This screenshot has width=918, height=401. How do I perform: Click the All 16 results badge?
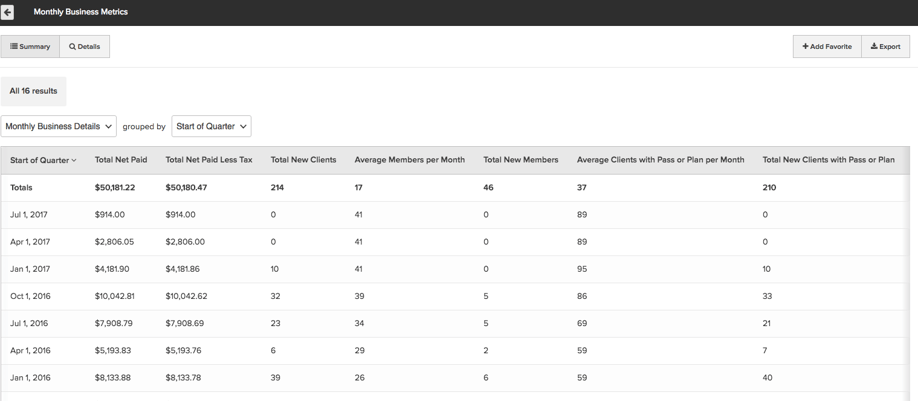[34, 91]
